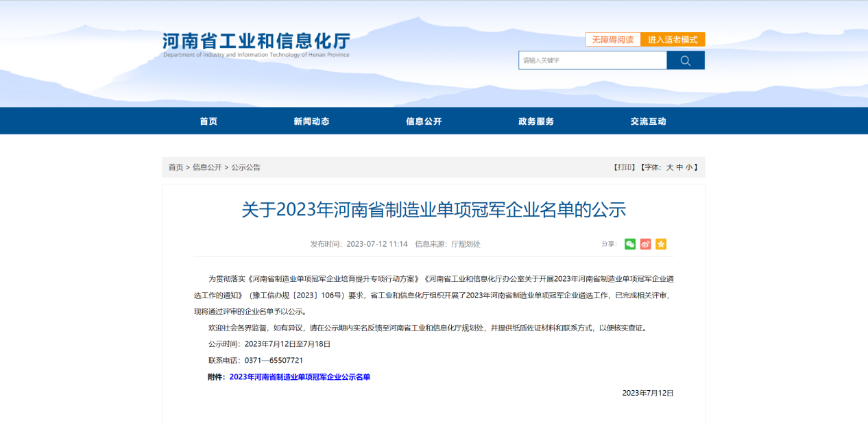Go to 信息公开 in the navigation bar

[424, 121]
